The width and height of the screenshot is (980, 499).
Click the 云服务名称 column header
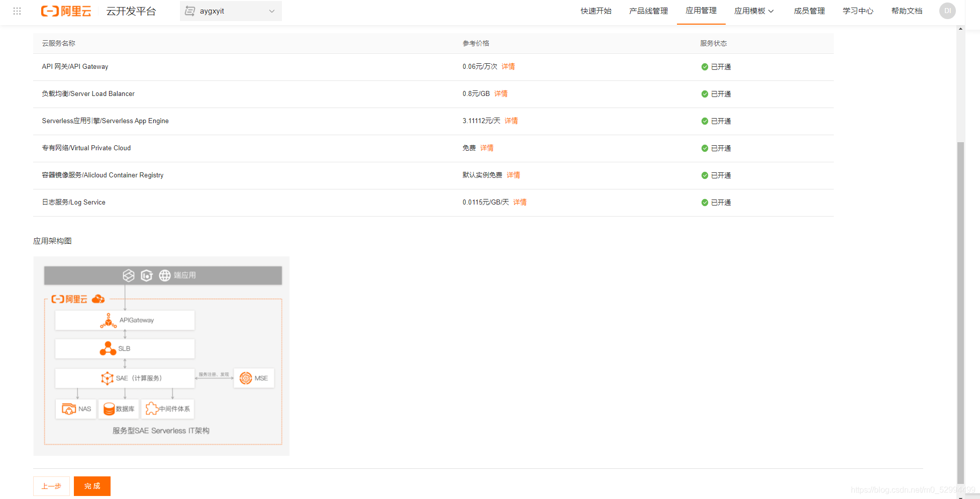(x=59, y=43)
